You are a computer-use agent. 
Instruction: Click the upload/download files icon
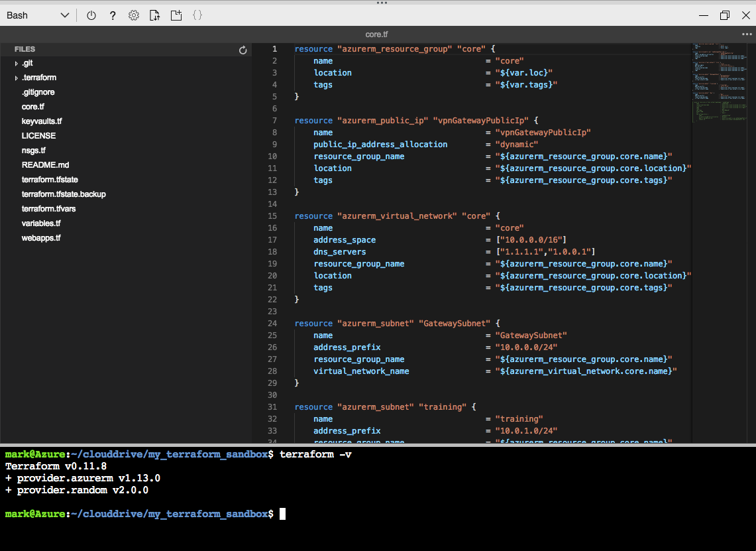[155, 15]
